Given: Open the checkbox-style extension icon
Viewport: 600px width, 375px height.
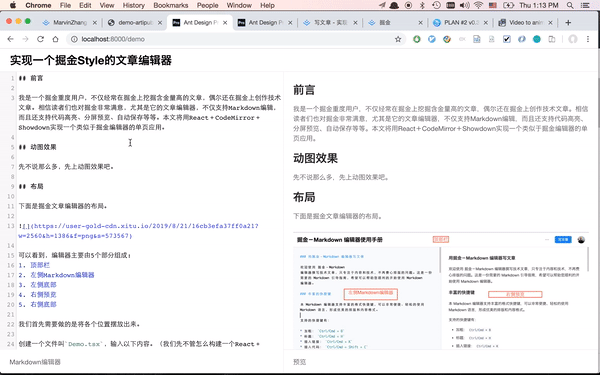Looking at the screenshot, I should (507, 39).
